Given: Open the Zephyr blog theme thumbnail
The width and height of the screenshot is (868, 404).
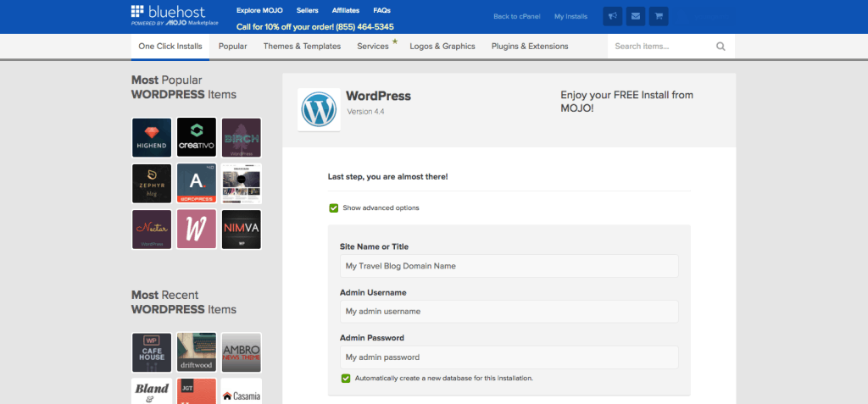Looking at the screenshot, I should coord(152,183).
